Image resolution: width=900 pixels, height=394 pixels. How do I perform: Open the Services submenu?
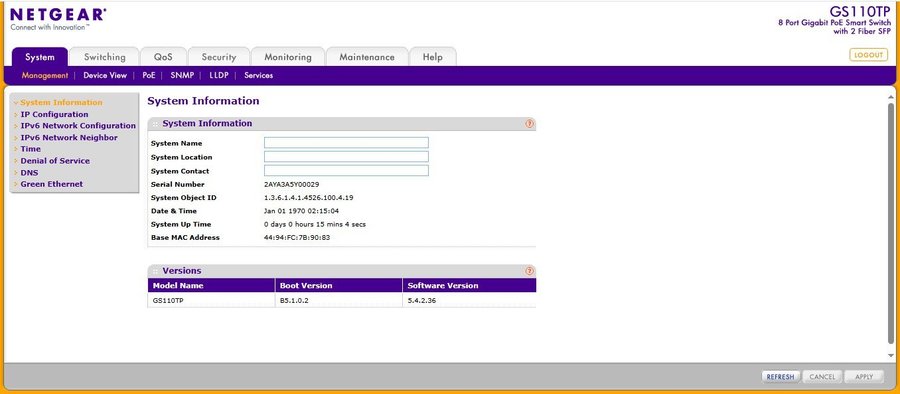[x=258, y=75]
